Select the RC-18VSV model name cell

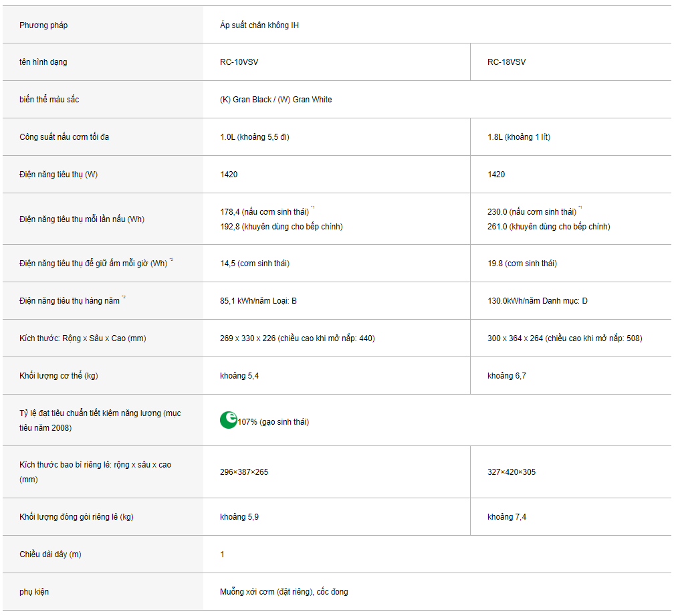pos(506,62)
